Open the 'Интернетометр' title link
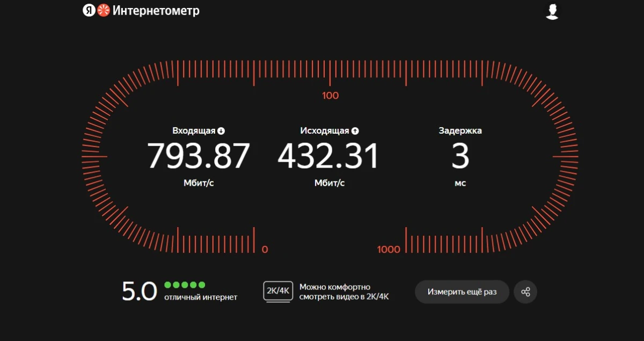The width and height of the screenshot is (644, 341). click(x=156, y=11)
